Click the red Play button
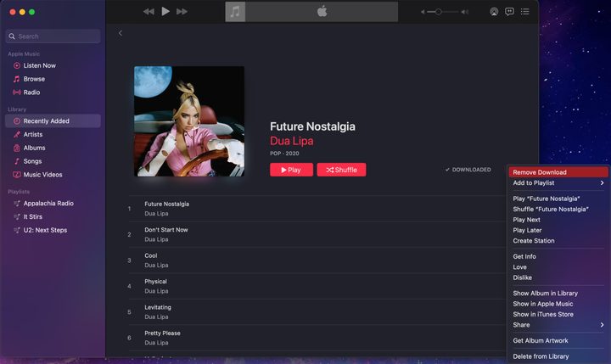611x364 pixels. coord(291,170)
